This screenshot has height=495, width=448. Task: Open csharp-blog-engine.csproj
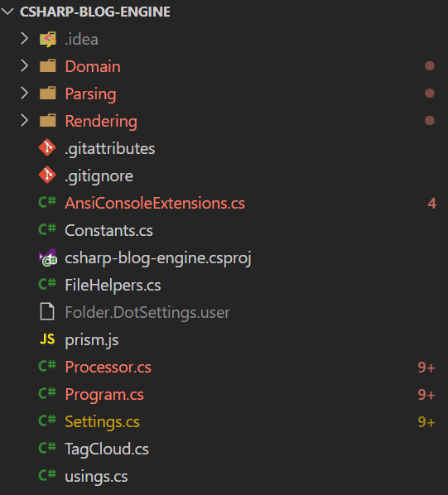(x=158, y=258)
